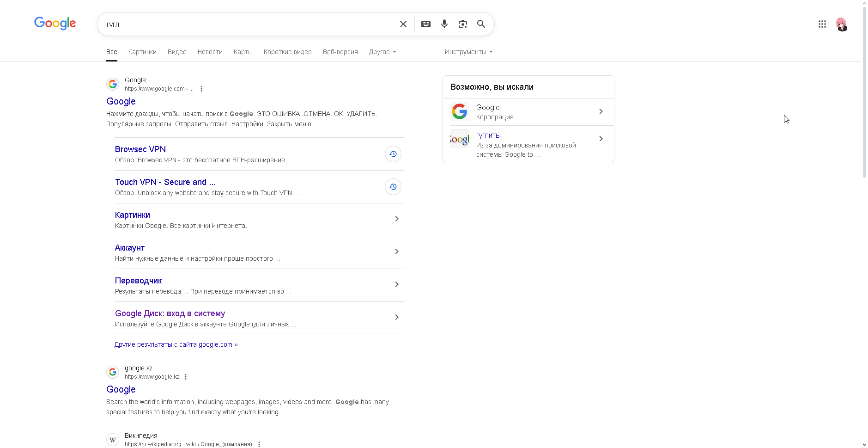Switch to Картинки tab
The image size is (868, 448).
[x=142, y=52]
